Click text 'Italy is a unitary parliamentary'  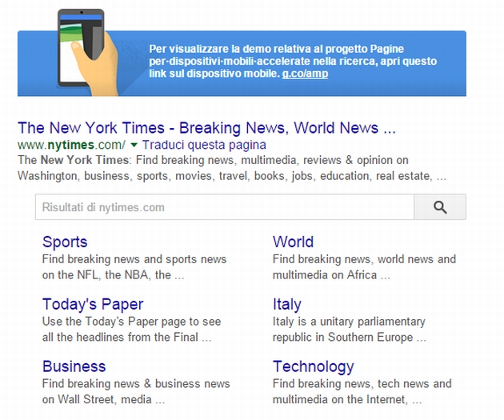tap(349, 322)
